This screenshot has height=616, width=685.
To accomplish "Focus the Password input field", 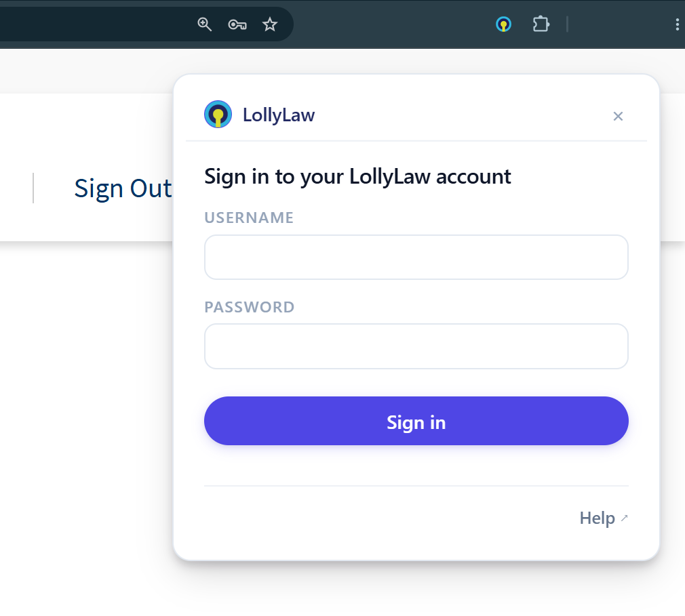I will pyautogui.click(x=416, y=346).
